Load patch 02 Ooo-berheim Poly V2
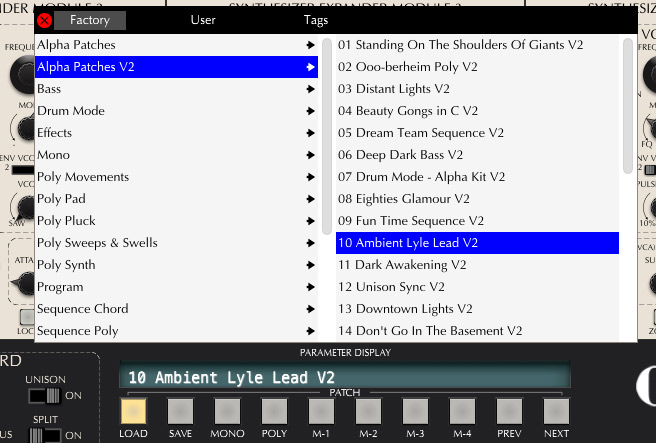The image size is (656, 443). point(477,67)
